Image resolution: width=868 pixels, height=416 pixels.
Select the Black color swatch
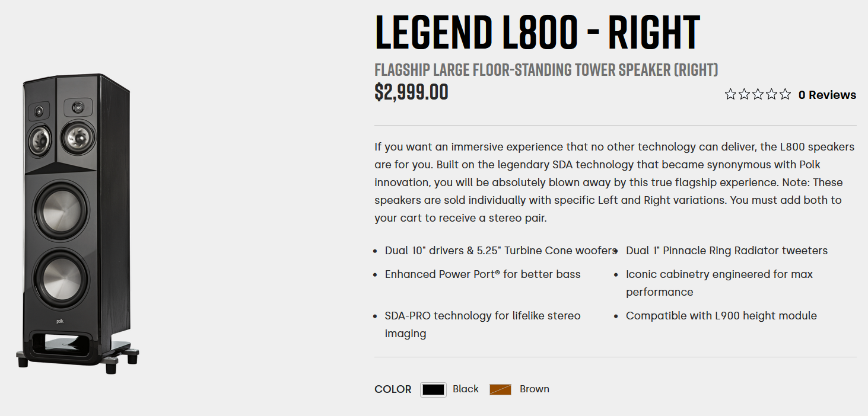433,389
